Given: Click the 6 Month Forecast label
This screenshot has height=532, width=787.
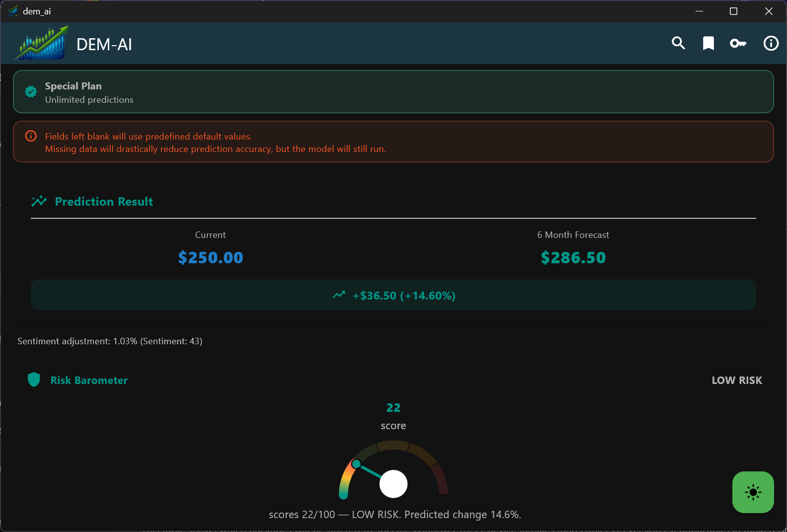Looking at the screenshot, I should pos(573,235).
